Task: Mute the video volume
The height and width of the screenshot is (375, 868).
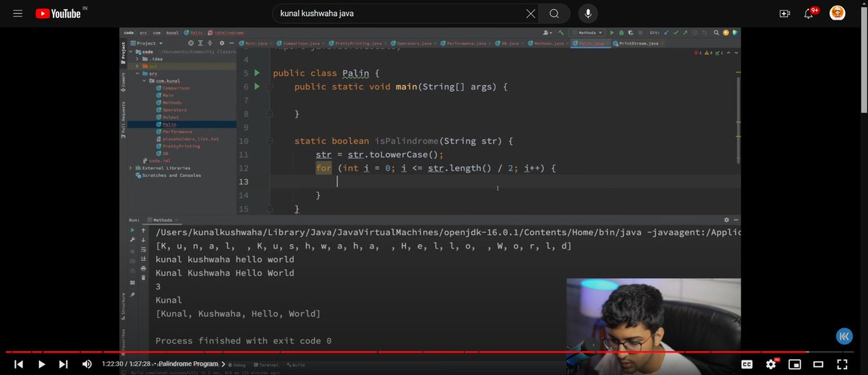Action: [x=87, y=364]
